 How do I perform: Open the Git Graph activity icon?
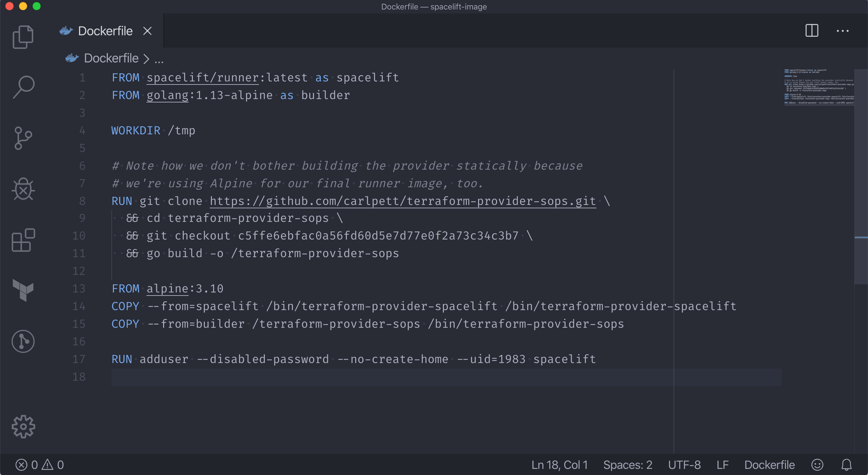(x=23, y=341)
